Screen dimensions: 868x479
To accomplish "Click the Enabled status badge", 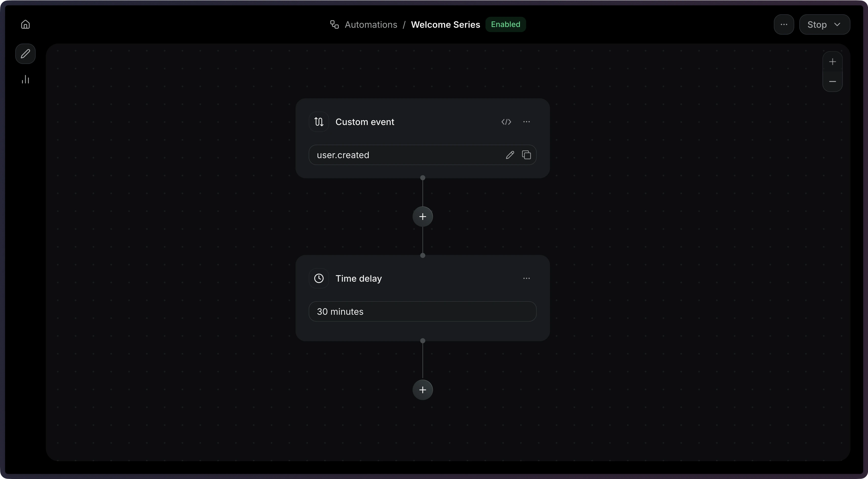I will pos(505,25).
